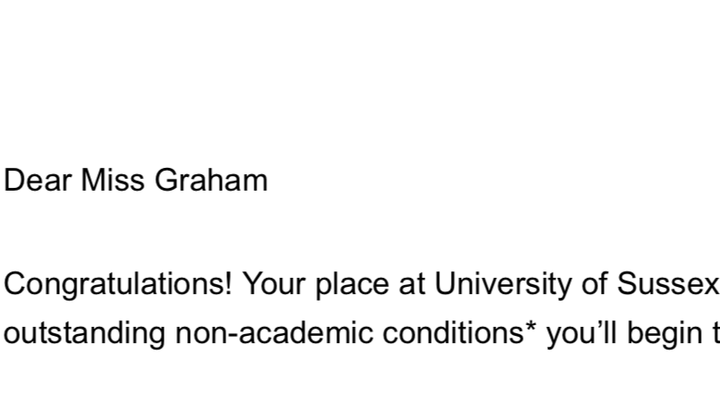
Task: Place the cursor on "non-academic"
Action: (274, 333)
